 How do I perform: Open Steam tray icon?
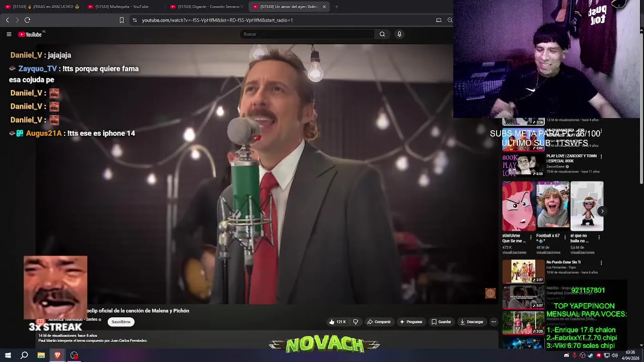(x=591, y=355)
